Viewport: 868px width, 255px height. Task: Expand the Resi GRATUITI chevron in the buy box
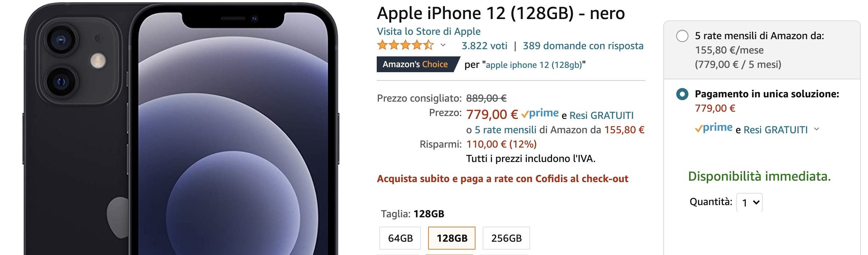point(817,129)
